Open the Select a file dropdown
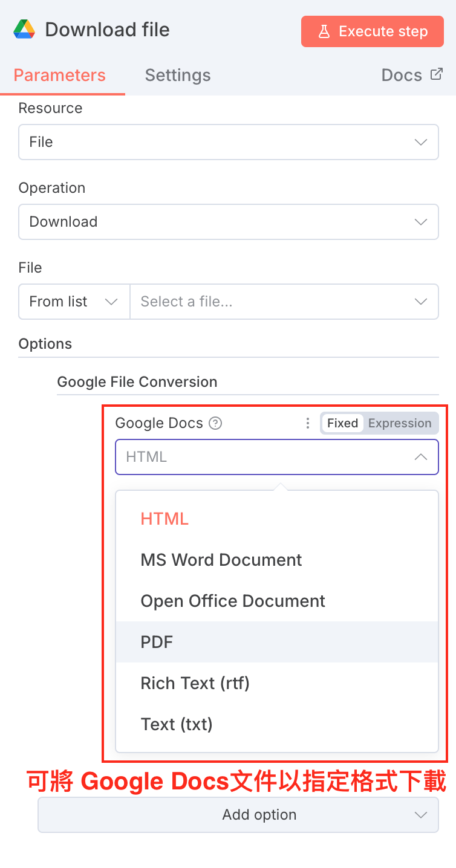 (284, 302)
